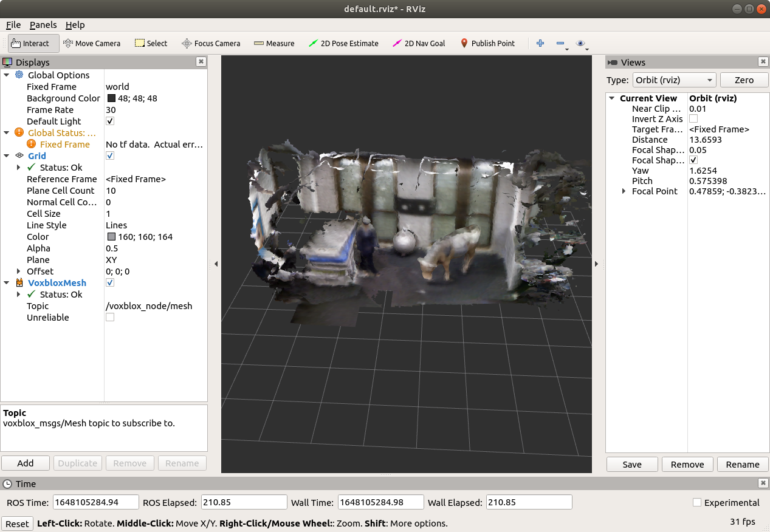Viewport: 770px width, 532px height.
Task: Click the Global Options gear icon
Action: pyautogui.click(x=19, y=75)
